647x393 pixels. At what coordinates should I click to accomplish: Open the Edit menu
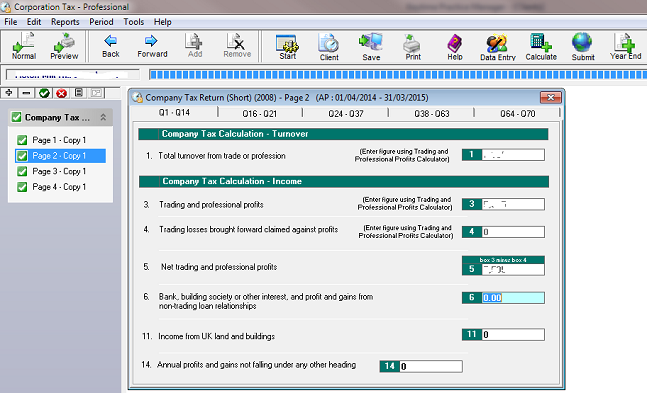coord(34,22)
